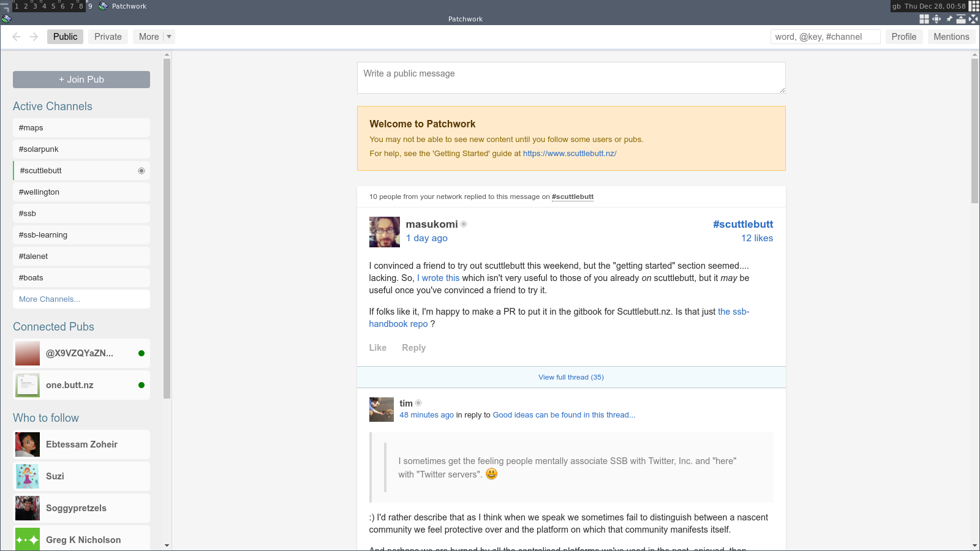Open the #solarpunk channel
This screenshot has width=980, height=551.
[81, 149]
